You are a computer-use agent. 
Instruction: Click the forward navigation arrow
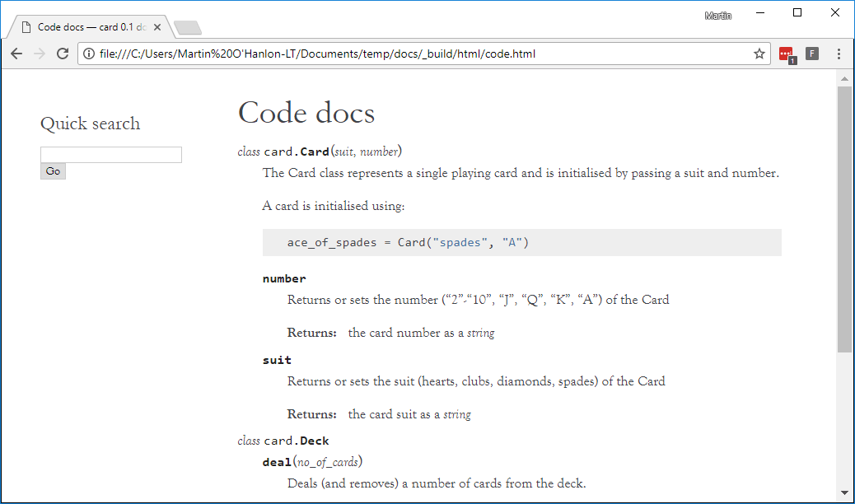(40, 53)
